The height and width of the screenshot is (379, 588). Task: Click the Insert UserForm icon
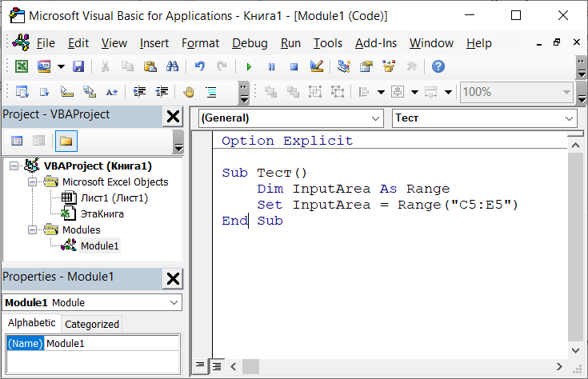pos(44,66)
